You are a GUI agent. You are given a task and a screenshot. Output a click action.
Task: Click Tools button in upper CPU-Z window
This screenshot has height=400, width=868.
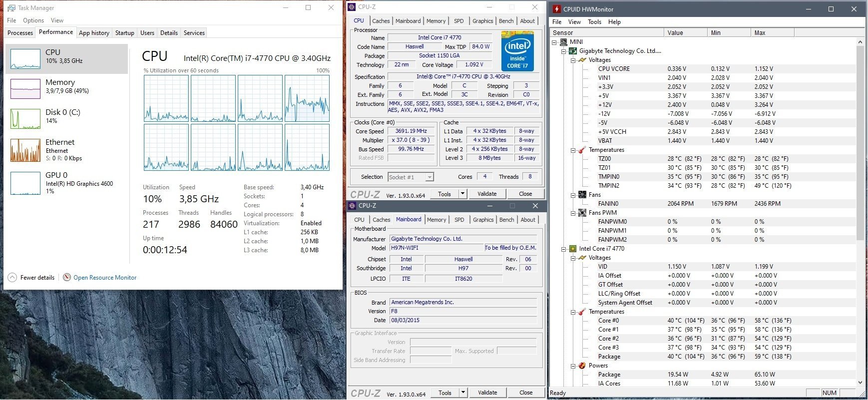coord(444,194)
